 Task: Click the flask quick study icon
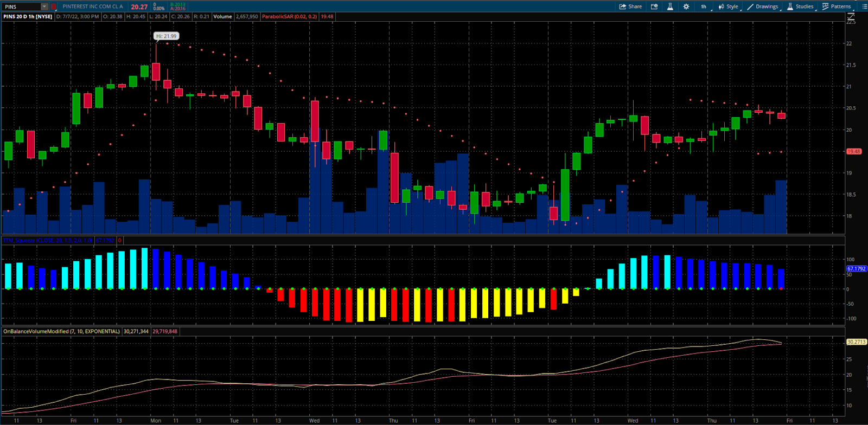(x=670, y=7)
